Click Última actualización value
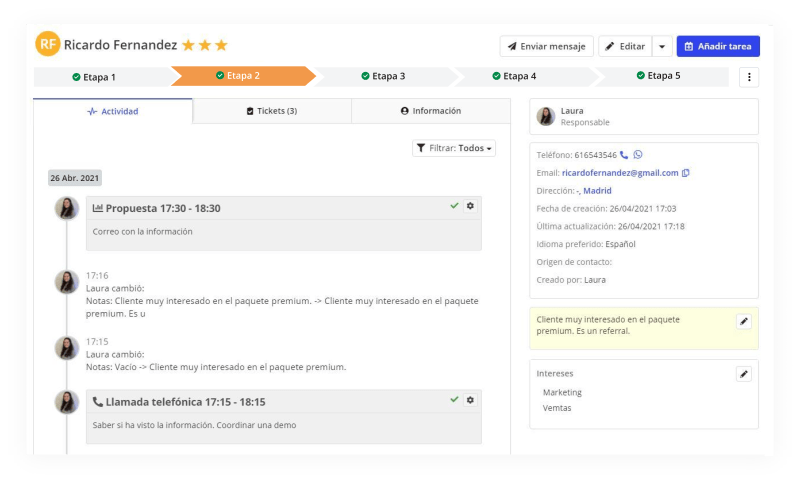 (x=651, y=226)
